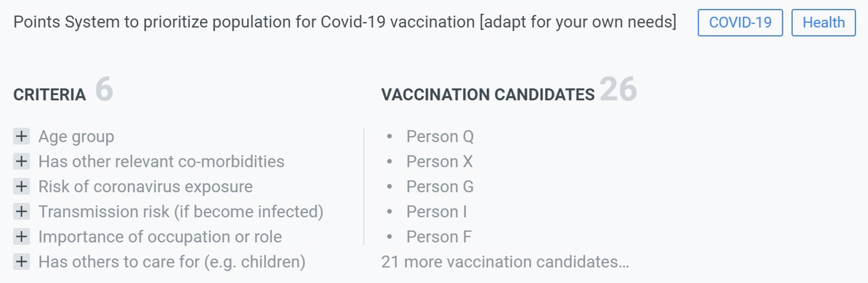Select Person F candidate
Viewport: 868px width, 283px height.
[x=438, y=237]
